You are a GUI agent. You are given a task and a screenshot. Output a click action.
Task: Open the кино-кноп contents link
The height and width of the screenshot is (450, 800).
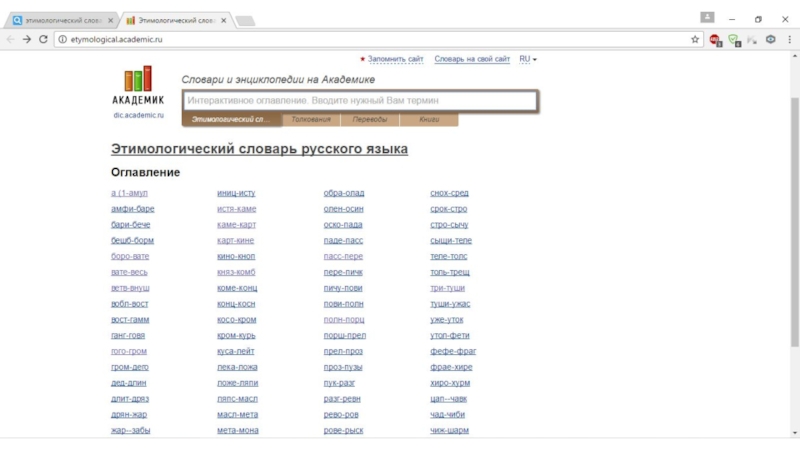click(x=236, y=257)
